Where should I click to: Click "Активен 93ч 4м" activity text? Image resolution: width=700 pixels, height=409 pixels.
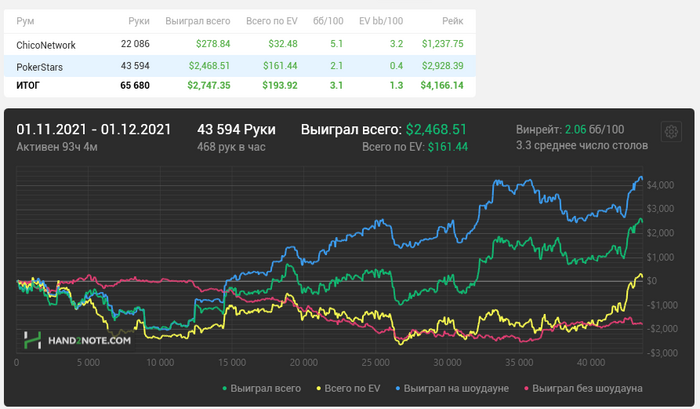(57, 147)
